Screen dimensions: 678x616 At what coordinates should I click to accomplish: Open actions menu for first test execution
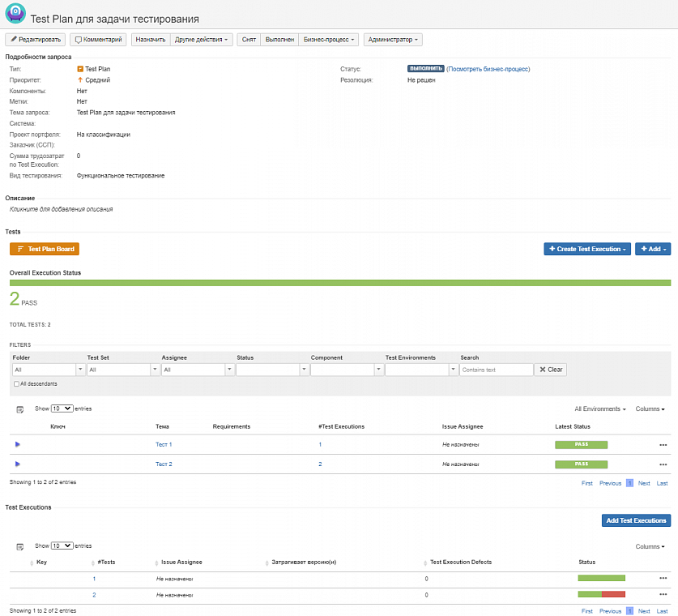click(x=663, y=579)
